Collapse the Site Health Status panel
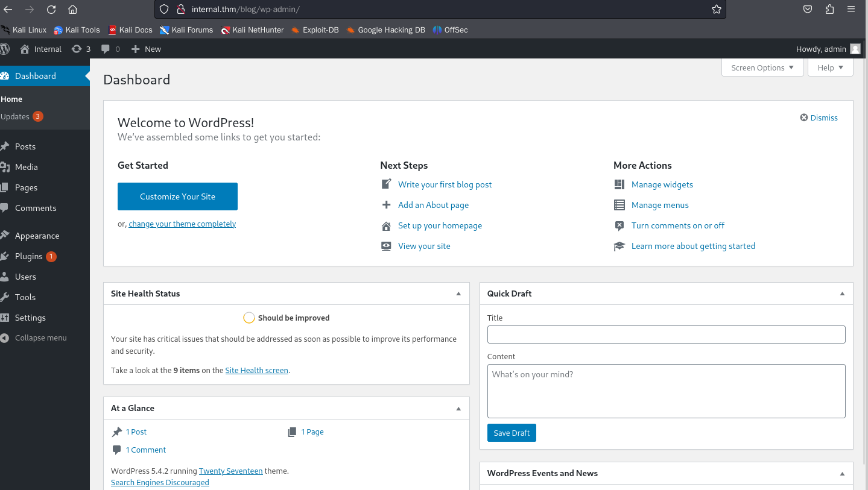868x490 pixels. 458,294
